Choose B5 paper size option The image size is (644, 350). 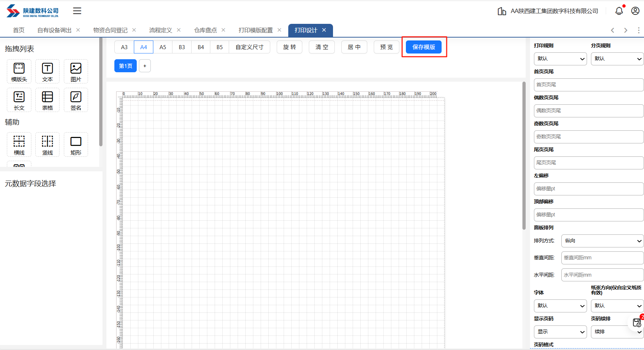[219, 47]
